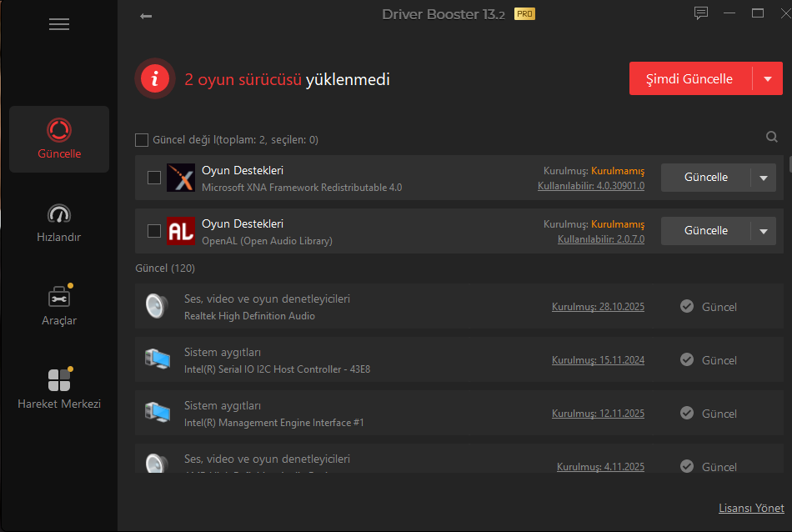The width and height of the screenshot is (792, 532).
Task: Click Kullanılabilir: 2.0.7.0 link
Action: [601, 239]
